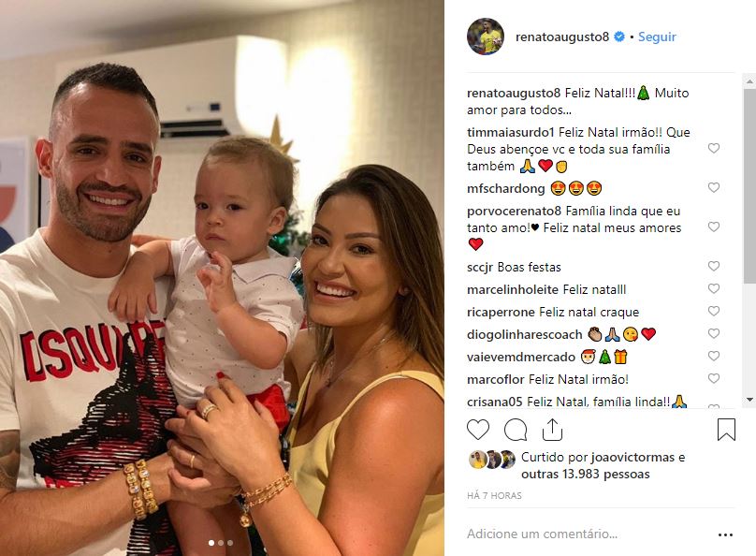The image size is (756, 556).
Task: Click the verified badge beside renatoaugusto8
Action: [x=619, y=37]
